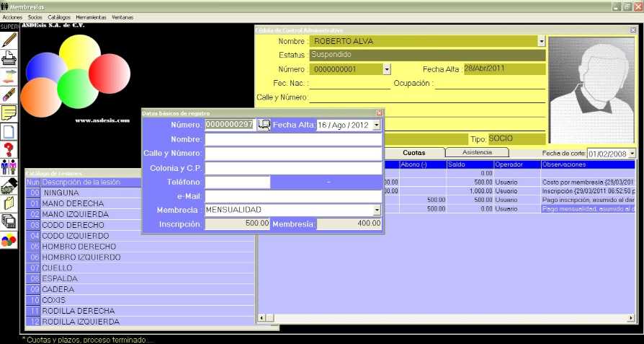
Task: Select the yellow sticky note icon
Action: coord(9,113)
